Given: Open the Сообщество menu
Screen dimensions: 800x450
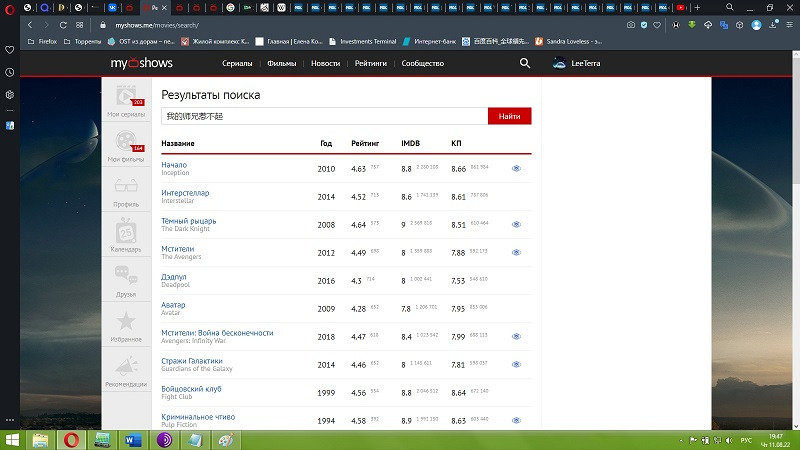Looking at the screenshot, I should coord(422,63).
